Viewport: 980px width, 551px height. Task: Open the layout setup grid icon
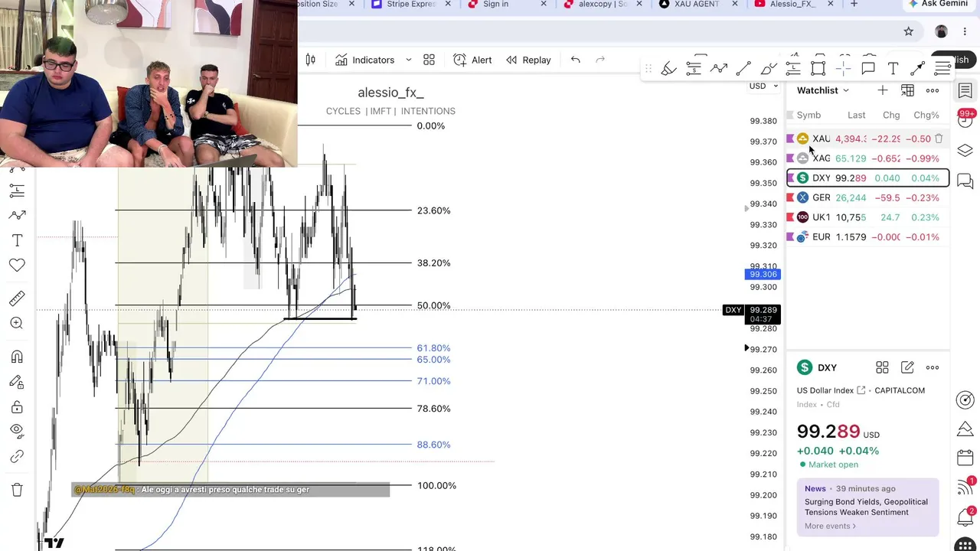tap(429, 60)
